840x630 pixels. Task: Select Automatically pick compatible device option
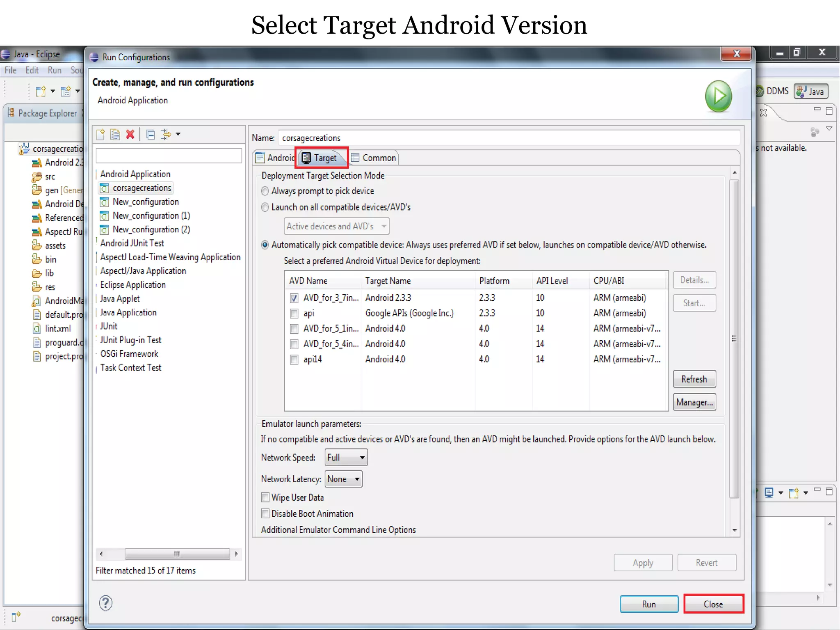(265, 245)
